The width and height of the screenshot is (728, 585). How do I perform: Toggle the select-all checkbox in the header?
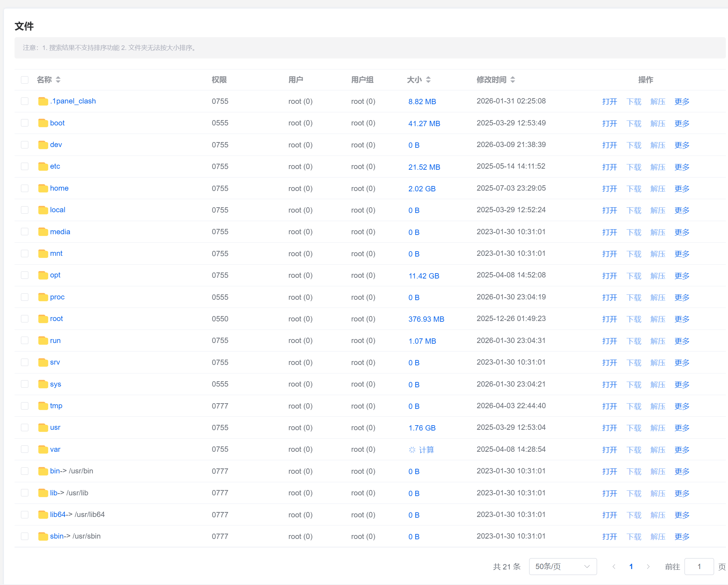[24, 80]
